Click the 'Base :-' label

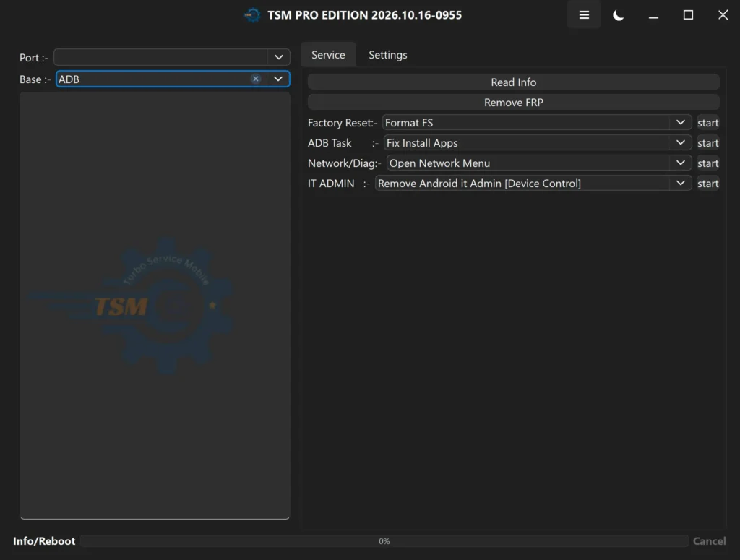(x=35, y=79)
